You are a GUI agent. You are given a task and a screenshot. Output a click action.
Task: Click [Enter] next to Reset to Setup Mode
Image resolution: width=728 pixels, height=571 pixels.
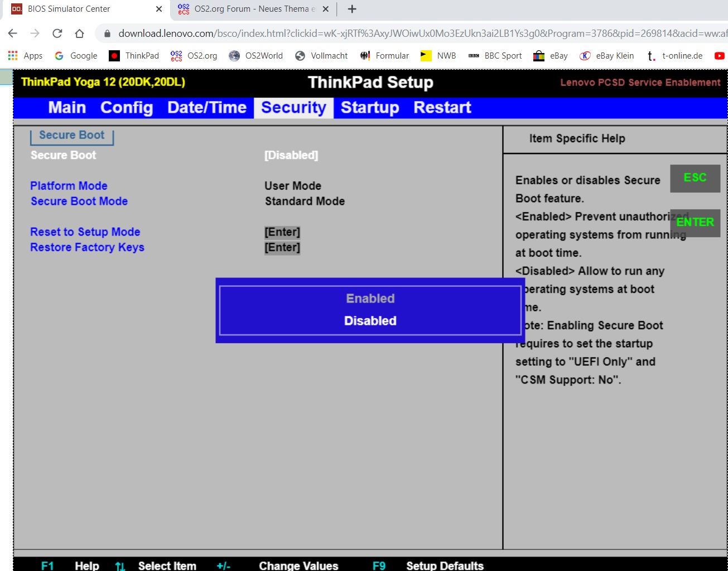point(282,232)
